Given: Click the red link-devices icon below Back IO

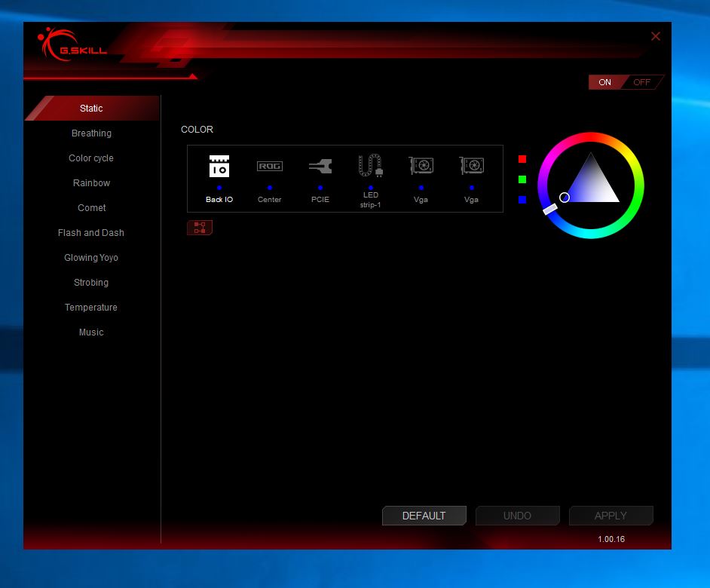Looking at the screenshot, I should coord(200,228).
